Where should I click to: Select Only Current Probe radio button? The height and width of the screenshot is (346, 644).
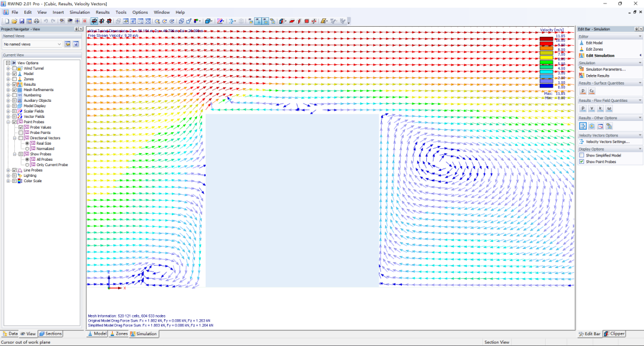click(27, 165)
